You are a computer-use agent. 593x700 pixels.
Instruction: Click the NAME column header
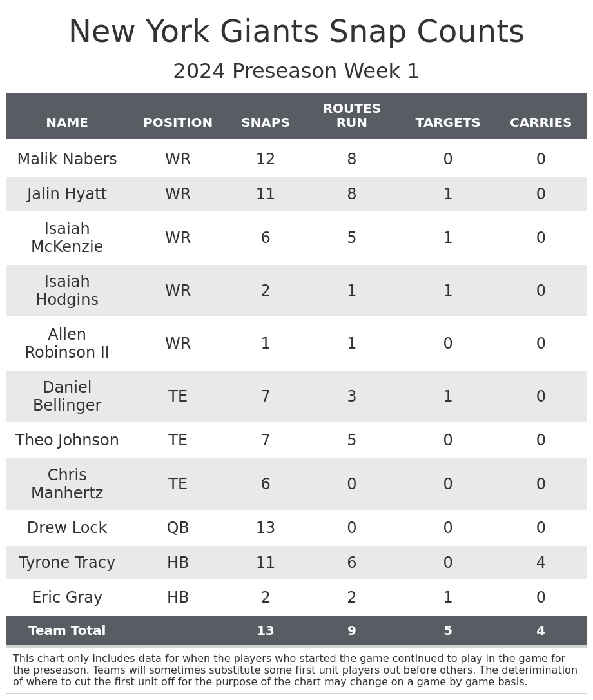pyautogui.click(x=67, y=123)
